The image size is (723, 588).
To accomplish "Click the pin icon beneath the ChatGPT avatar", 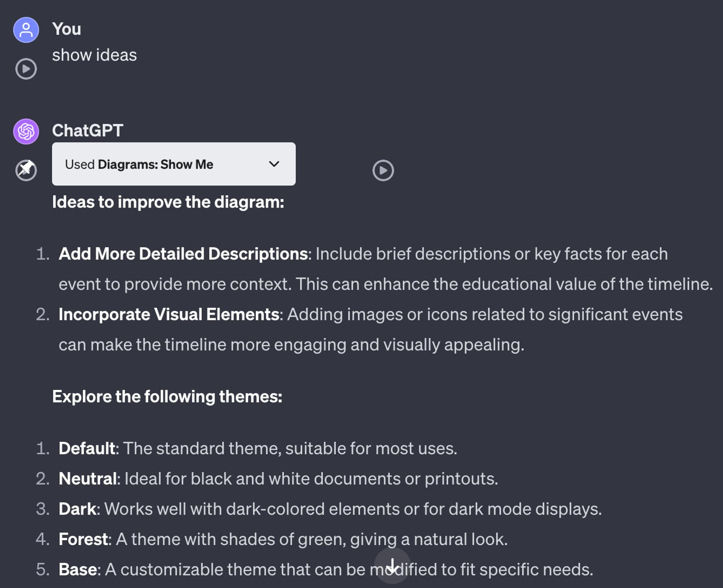I will [26, 170].
